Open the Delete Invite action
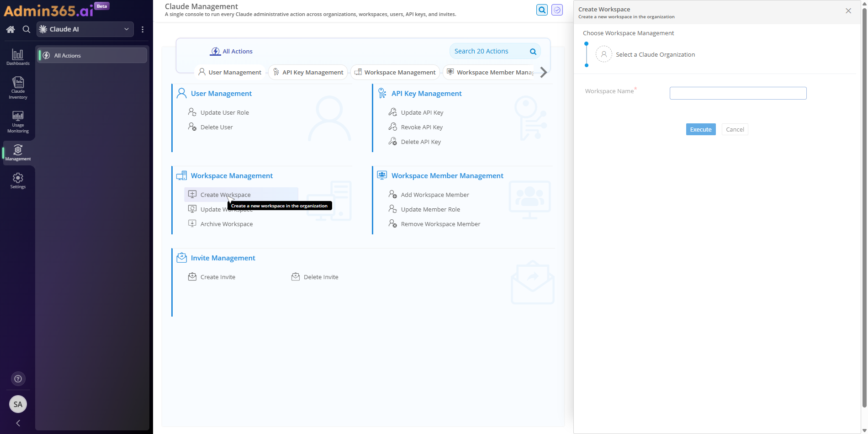Screen dimensions: 868x434 click(x=315, y=277)
